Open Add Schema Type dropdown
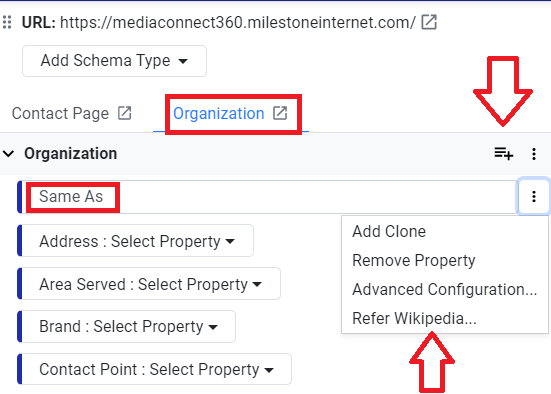Viewport: 551px width, 394px height. click(114, 61)
